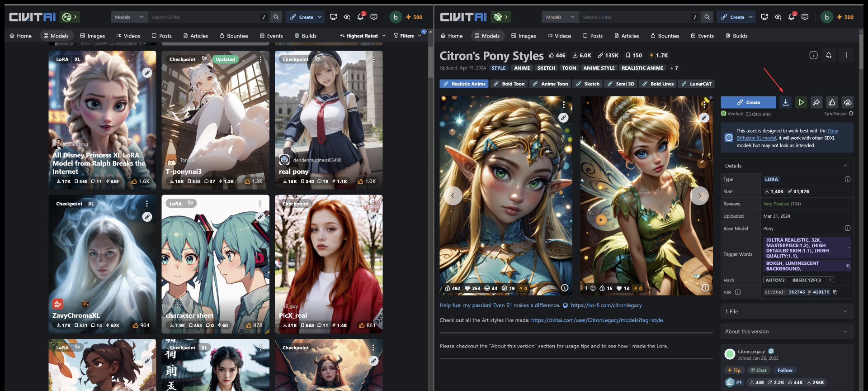Show next gallery image with right arrow
Viewport: 868px width, 391px height.
[700, 196]
